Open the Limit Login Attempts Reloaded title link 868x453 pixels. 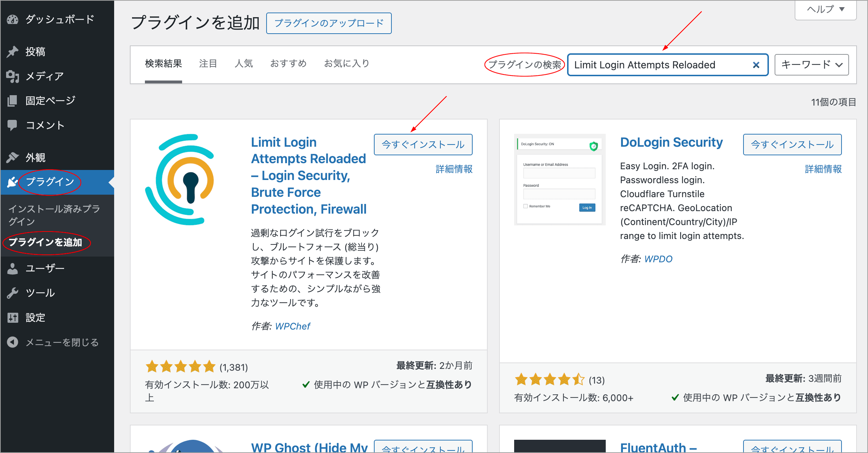pyautogui.click(x=309, y=176)
